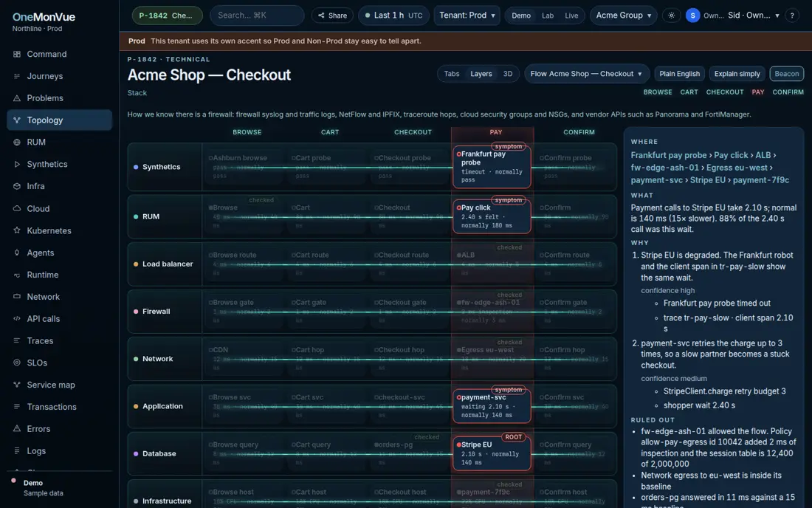Open Command via its sidebar icon
This screenshot has height=508, width=812.
pyautogui.click(x=16, y=54)
